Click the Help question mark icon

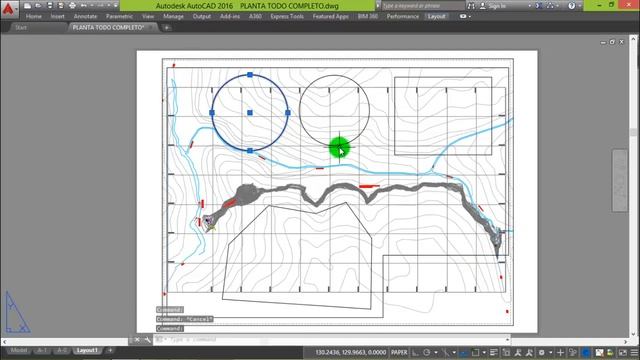(x=571, y=6)
